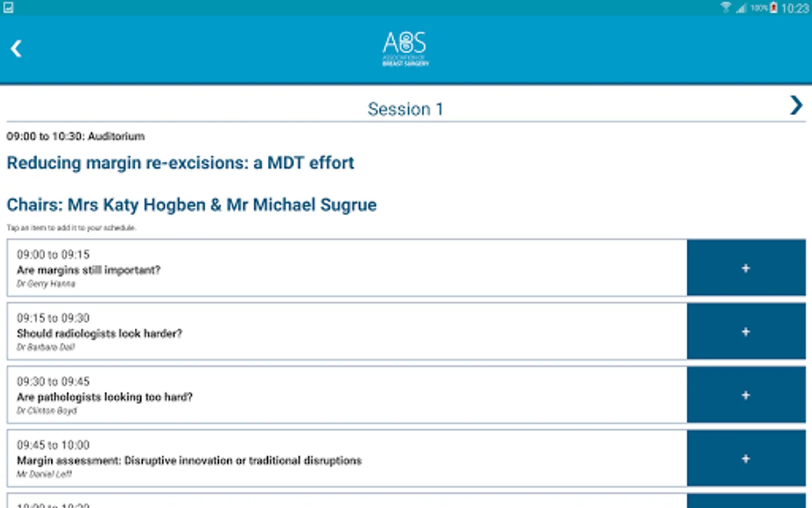Tap the screenshot notification icon at top-left
812x508 pixels.
click(x=8, y=7)
